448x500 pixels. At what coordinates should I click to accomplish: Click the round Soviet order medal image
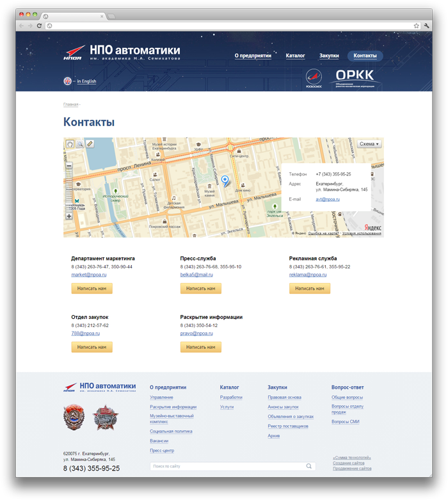point(74,417)
